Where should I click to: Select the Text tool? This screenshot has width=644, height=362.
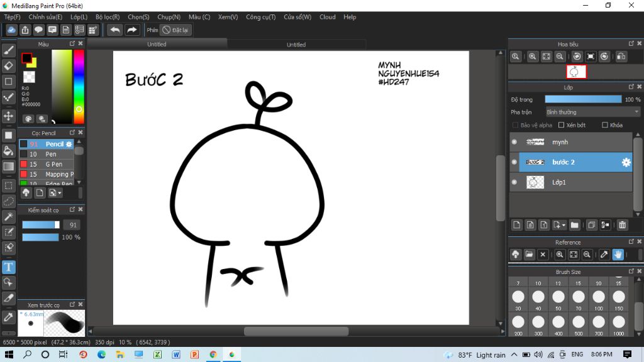[x=9, y=267]
